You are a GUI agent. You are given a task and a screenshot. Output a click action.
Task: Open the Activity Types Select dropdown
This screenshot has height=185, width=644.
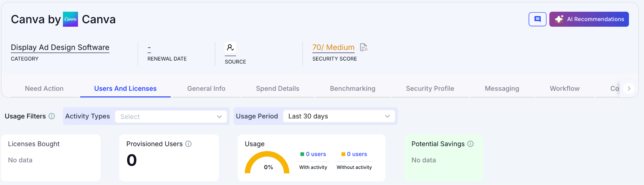(x=171, y=117)
